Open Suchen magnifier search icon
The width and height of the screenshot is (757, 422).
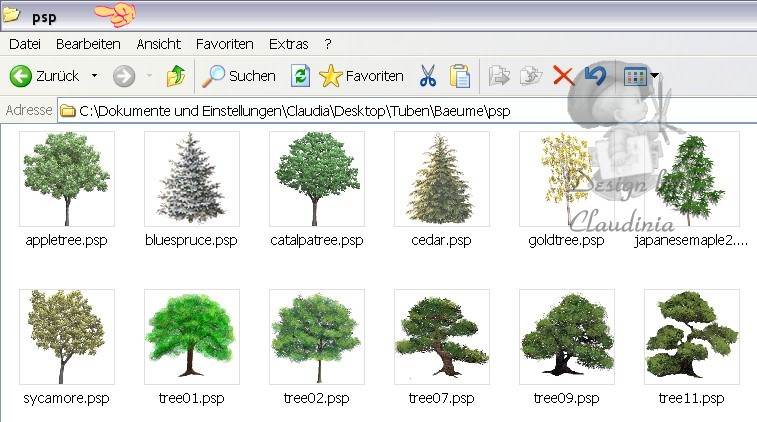tap(213, 76)
